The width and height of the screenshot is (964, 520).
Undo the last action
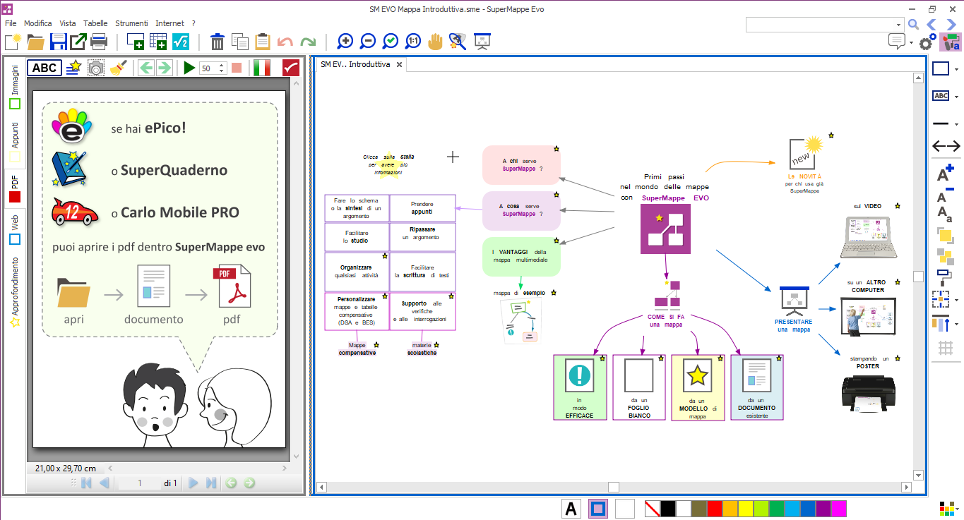tap(285, 42)
